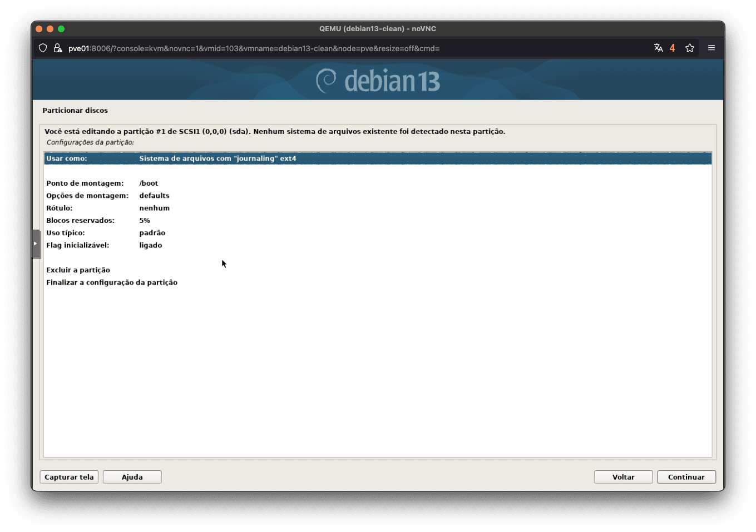Viewport: 756px width, 532px height.
Task: Choose 'Finalizar a configuração da partição'
Action: pyautogui.click(x=378, y=282)
